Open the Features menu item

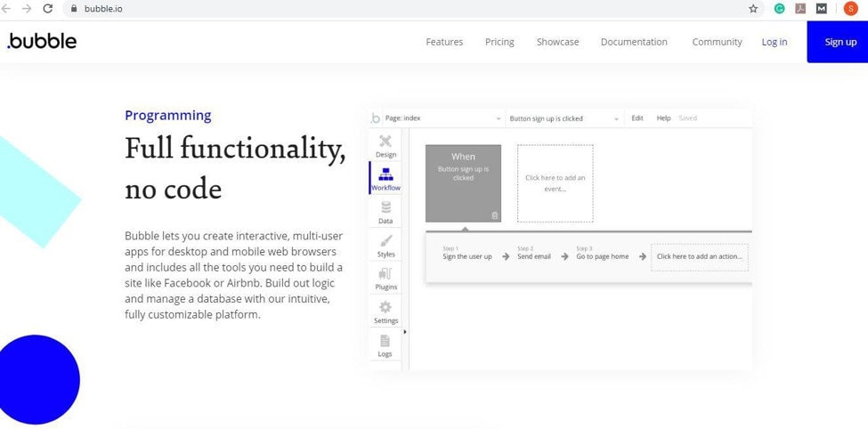444,42
